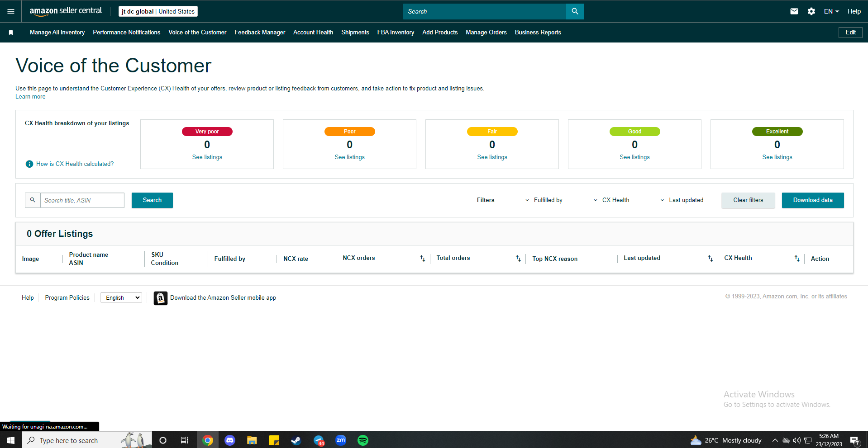
Task: Open Chrome from the taskbar
Action: coord(208,440)
